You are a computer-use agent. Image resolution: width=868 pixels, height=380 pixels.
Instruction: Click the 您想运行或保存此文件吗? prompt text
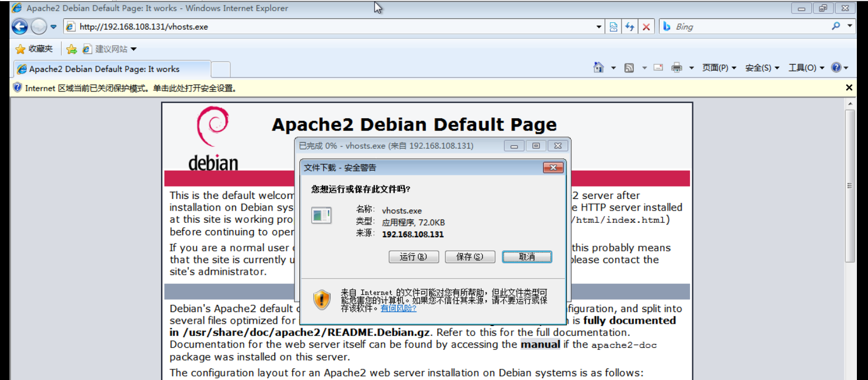click(361, 189)
